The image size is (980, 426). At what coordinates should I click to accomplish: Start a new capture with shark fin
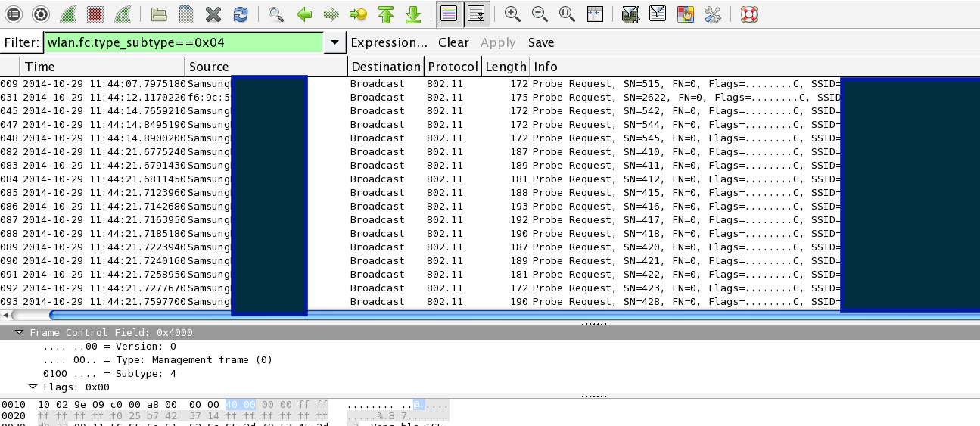[x=68, y=14]
